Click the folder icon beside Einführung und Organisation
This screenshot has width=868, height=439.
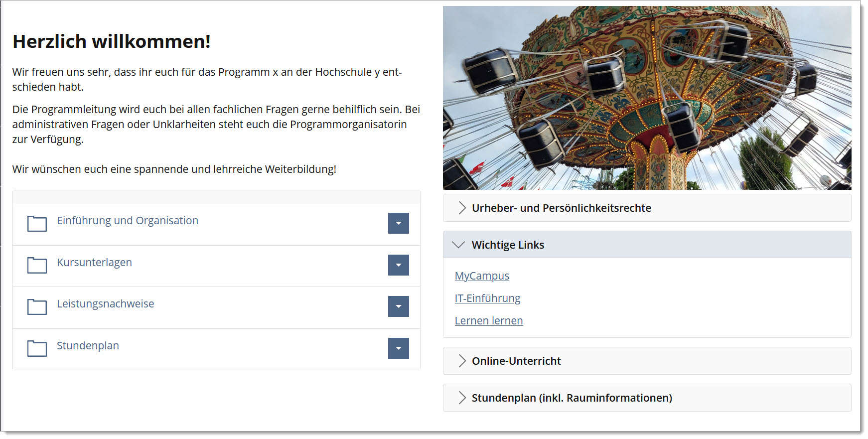click(x=37, y=224)
